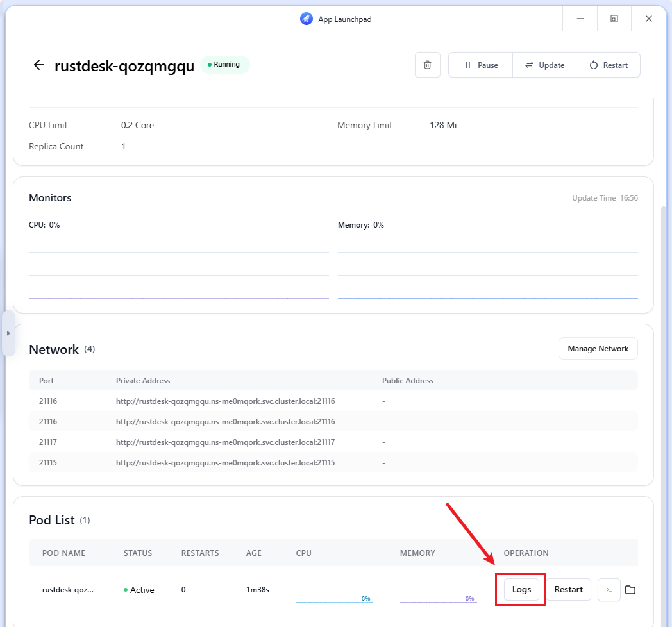Click the back arrow beside rustdesk-qozqmgqu
This screenshot has height=627, width=672.
click(39, 65)
